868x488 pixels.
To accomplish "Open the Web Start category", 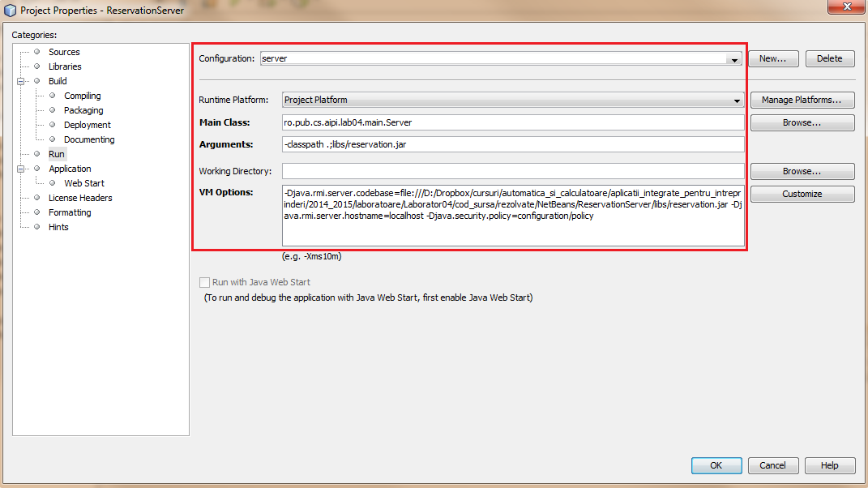I will tap(84, 183).
